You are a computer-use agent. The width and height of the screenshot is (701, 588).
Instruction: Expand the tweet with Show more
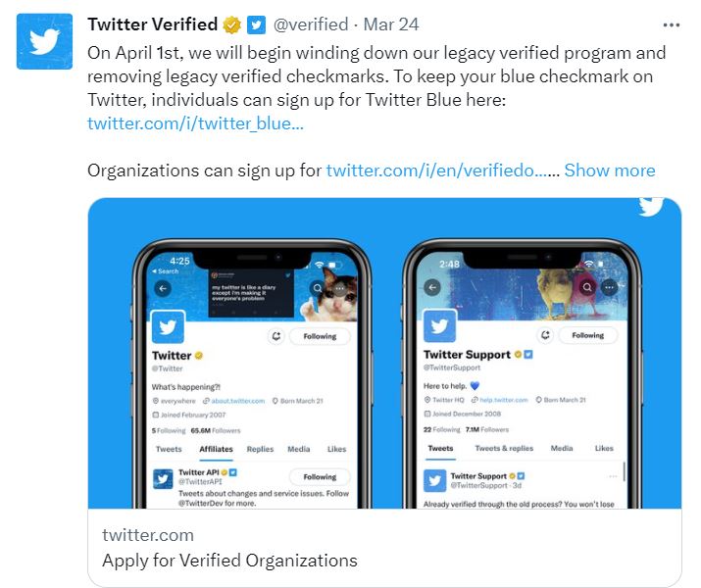coord(609,171)
